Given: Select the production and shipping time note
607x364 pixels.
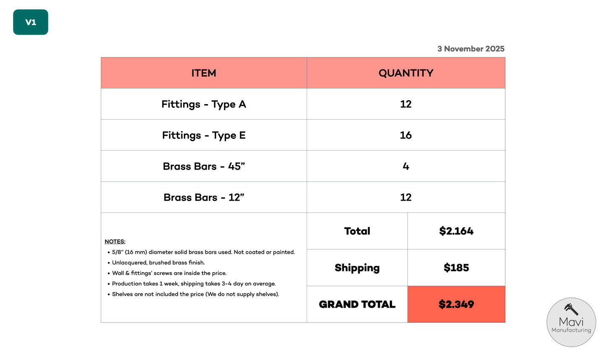Looking at the screenshot, I should [x=194, y=284].
